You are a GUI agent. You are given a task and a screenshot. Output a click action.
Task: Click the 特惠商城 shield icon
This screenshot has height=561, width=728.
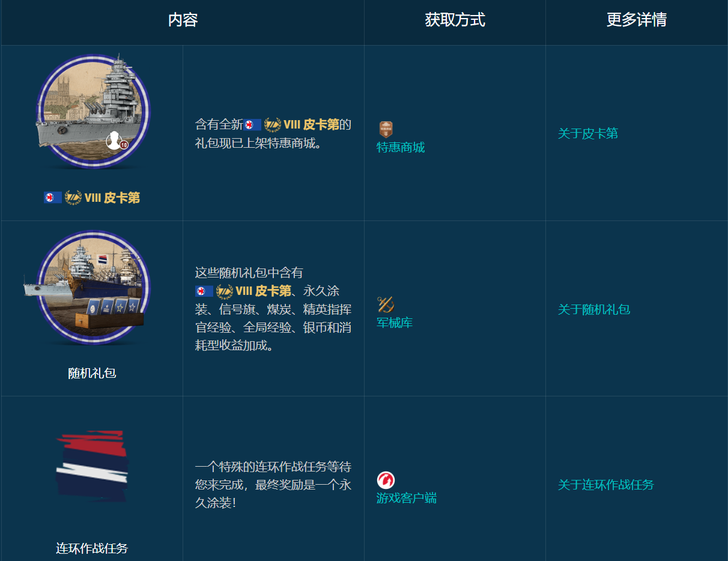click(x=386, y=129)
